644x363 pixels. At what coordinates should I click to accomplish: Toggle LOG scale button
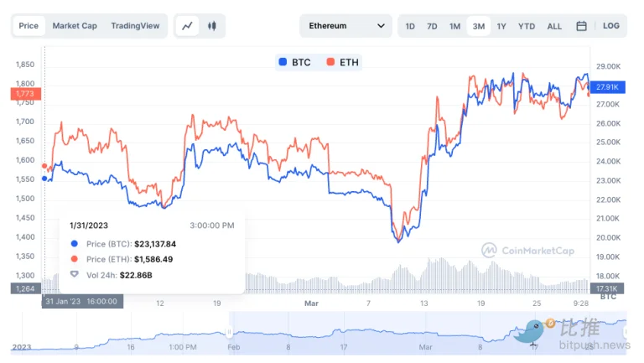pyautogui.click(x=611, y=26)
